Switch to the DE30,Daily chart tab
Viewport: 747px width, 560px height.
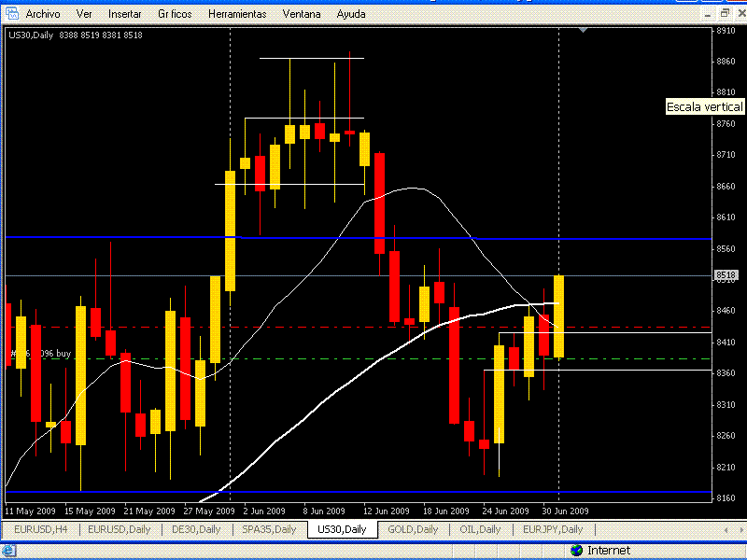[196, 529]
